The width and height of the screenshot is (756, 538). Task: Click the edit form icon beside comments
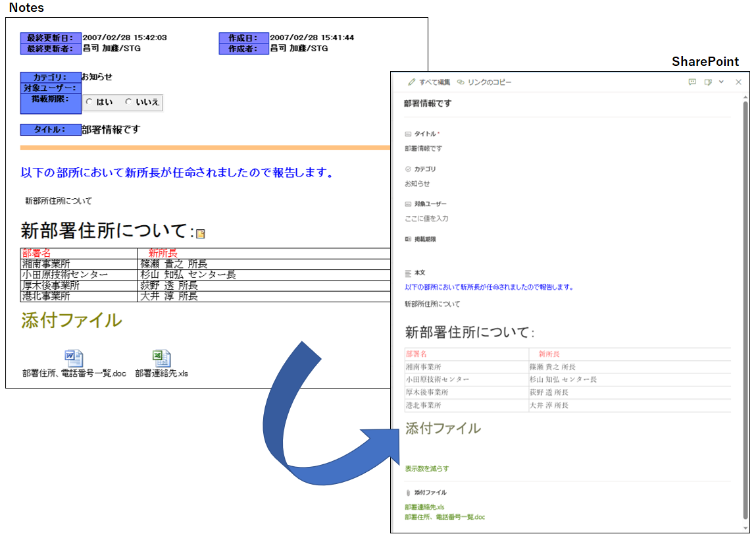pyautogui.click(x=708, y=82)
